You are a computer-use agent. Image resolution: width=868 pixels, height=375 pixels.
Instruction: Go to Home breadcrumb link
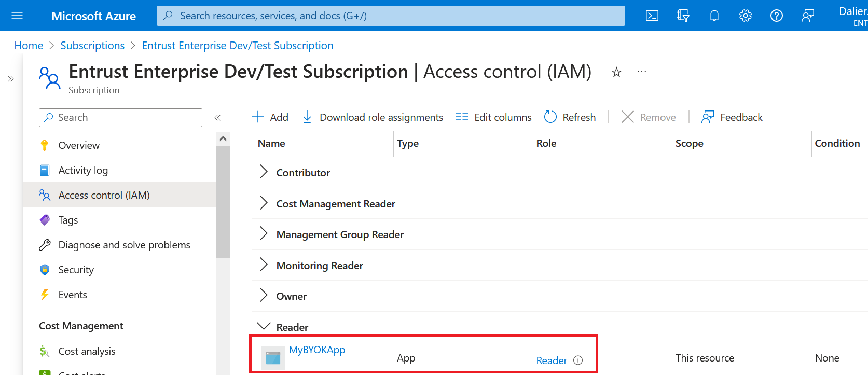click(29, 46)
